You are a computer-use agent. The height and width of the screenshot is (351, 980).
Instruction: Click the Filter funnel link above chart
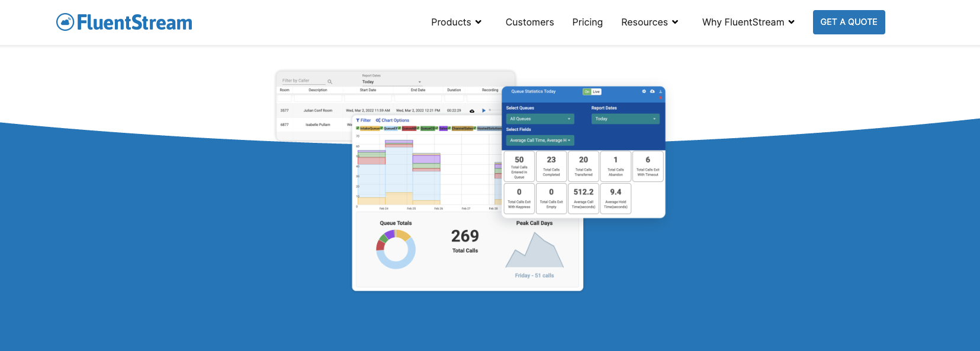(364, 120)
